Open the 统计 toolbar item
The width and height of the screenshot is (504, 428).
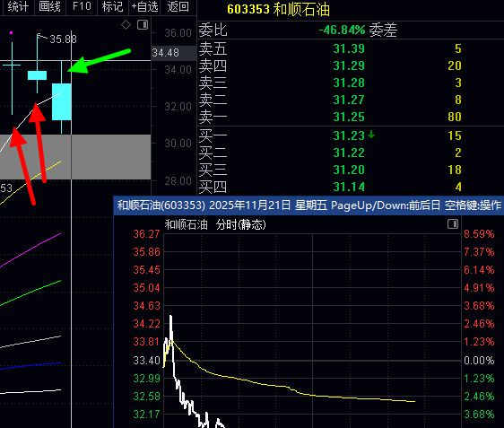coord(18,6)
